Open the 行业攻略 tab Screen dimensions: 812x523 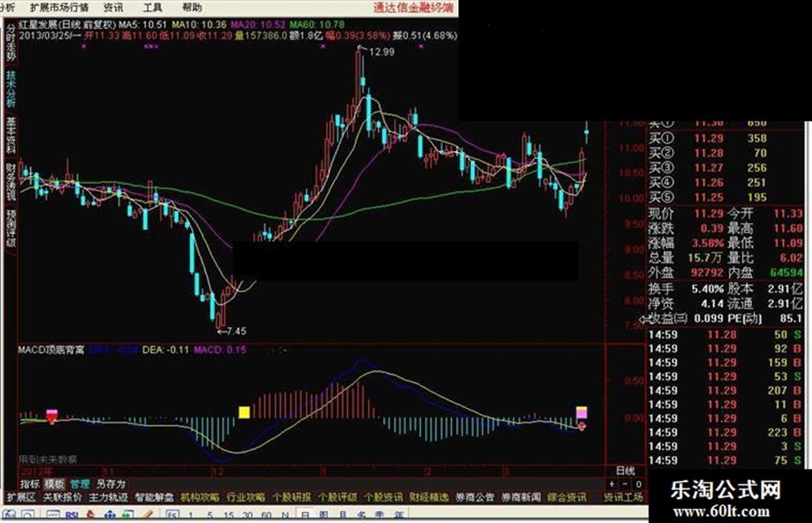pyautogui.click(x=246, y=497)
